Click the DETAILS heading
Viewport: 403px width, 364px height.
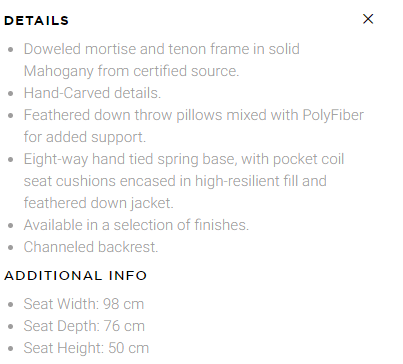point(36,21)
